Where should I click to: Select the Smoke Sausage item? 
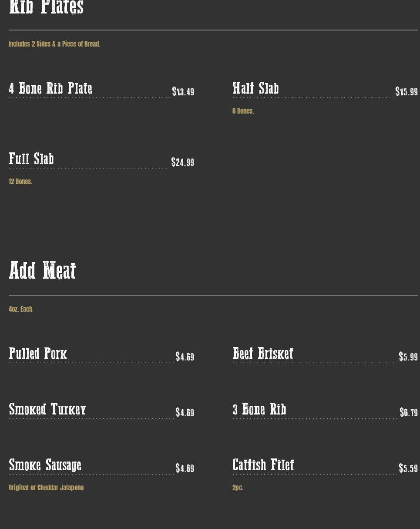click(x=45, y=465)
